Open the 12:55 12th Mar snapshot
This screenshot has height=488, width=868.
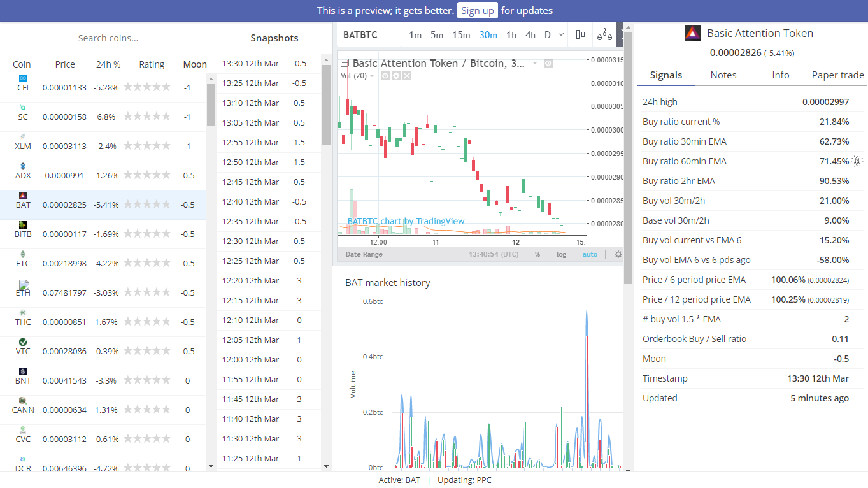269,142
